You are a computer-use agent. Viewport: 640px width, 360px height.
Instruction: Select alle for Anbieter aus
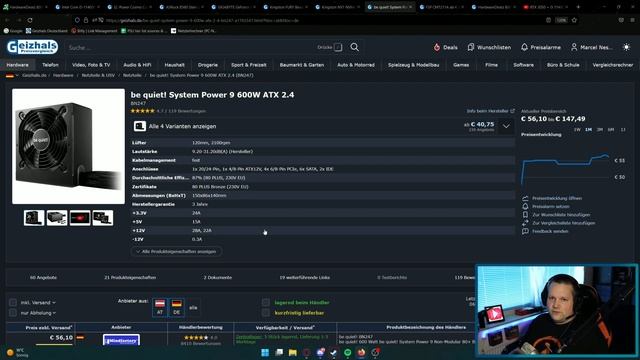(x=193, y=308)
